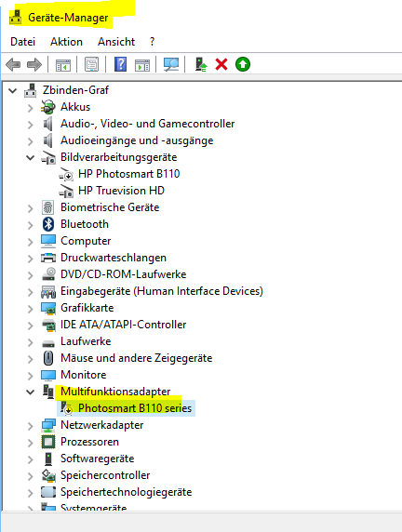The image size is (402, 532).
Task: Expand Audio-, Video- und Gamecontroller
Action: 30,125
